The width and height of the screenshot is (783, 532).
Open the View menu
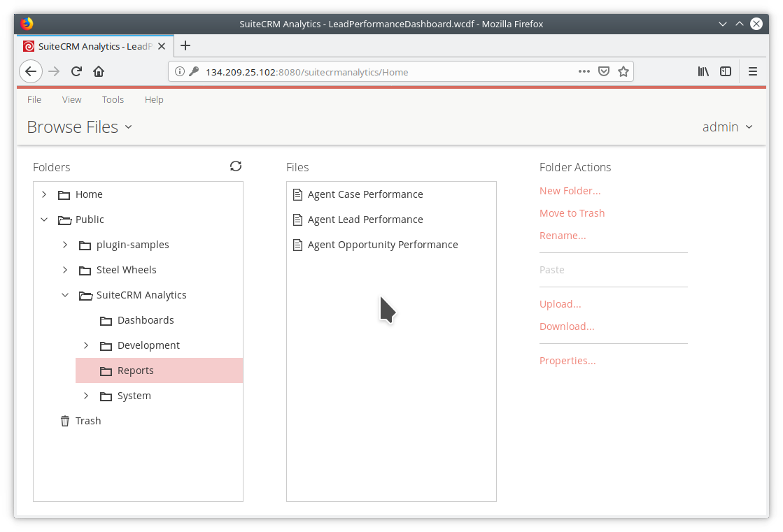click(x=71, y=99)
